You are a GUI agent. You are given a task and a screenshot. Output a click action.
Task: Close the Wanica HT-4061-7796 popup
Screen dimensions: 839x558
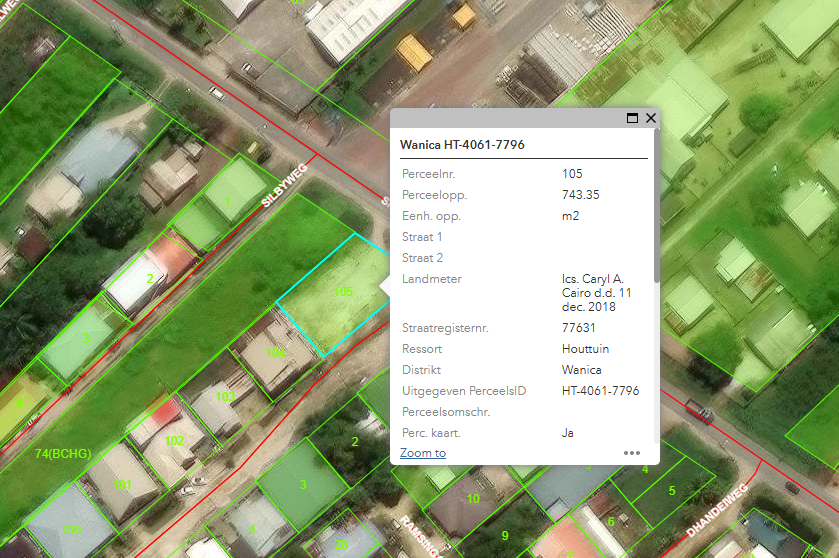651,118
